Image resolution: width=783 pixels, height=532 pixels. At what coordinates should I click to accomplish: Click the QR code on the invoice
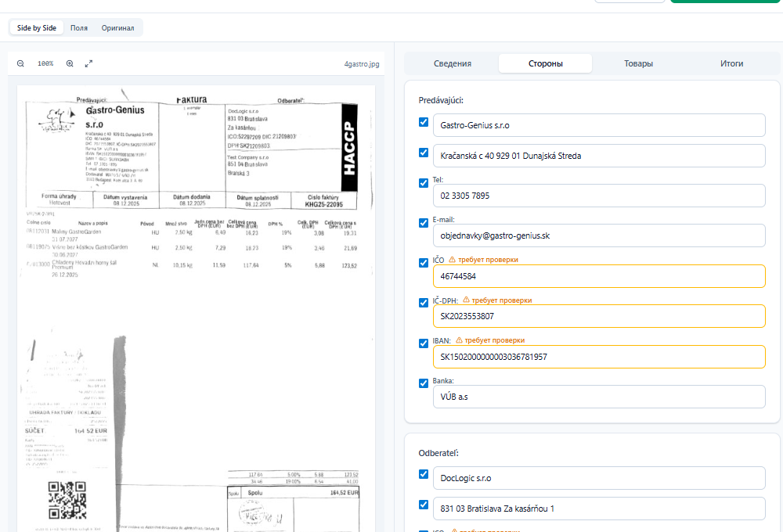(67, 499)
